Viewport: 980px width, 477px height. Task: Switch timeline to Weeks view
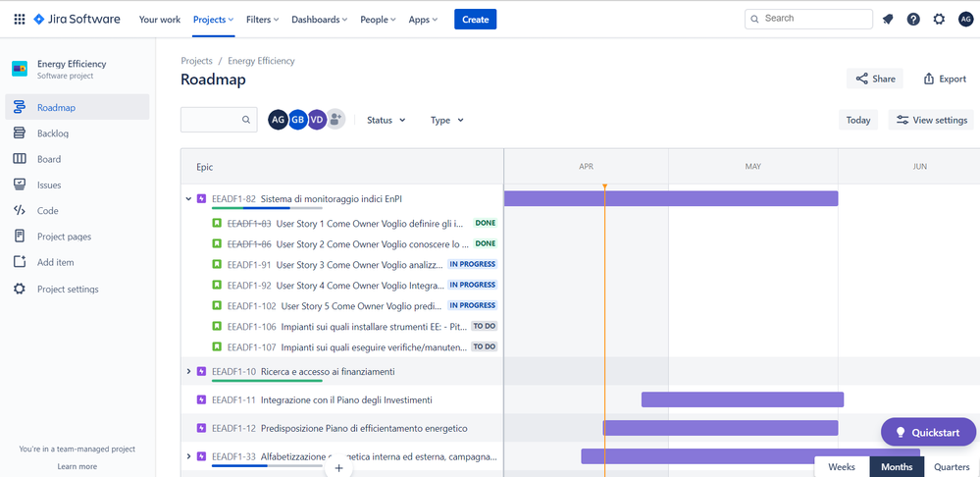pyautogui.click(x=842, y=467)
